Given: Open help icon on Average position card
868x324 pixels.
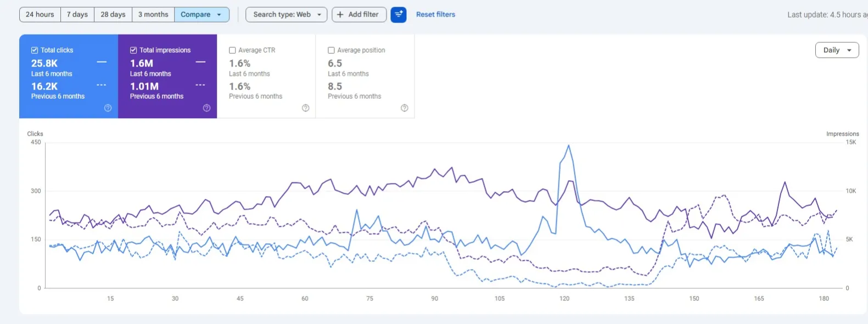Looking at the screenshot, I should 404,108.
